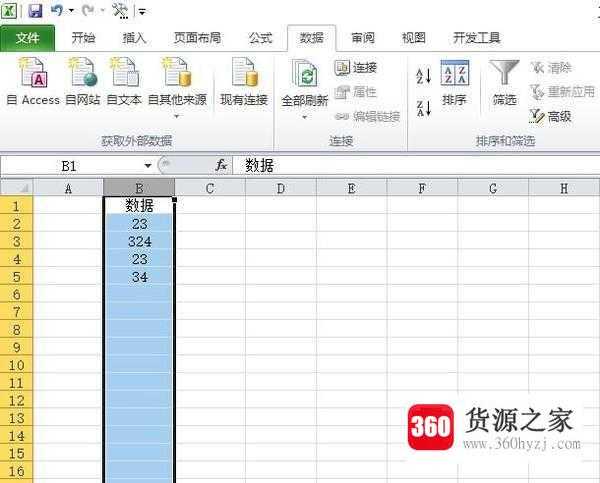Switch to the 视图 tab

413,38
